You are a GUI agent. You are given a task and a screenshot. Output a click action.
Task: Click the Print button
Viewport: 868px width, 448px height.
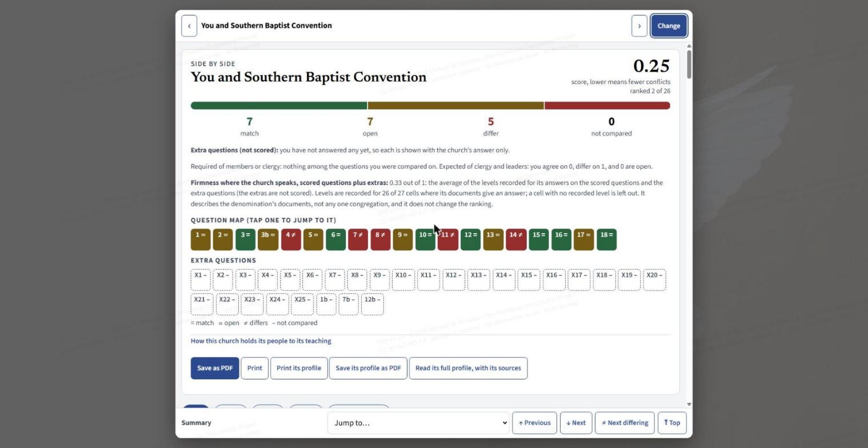(x=255, y=369)
